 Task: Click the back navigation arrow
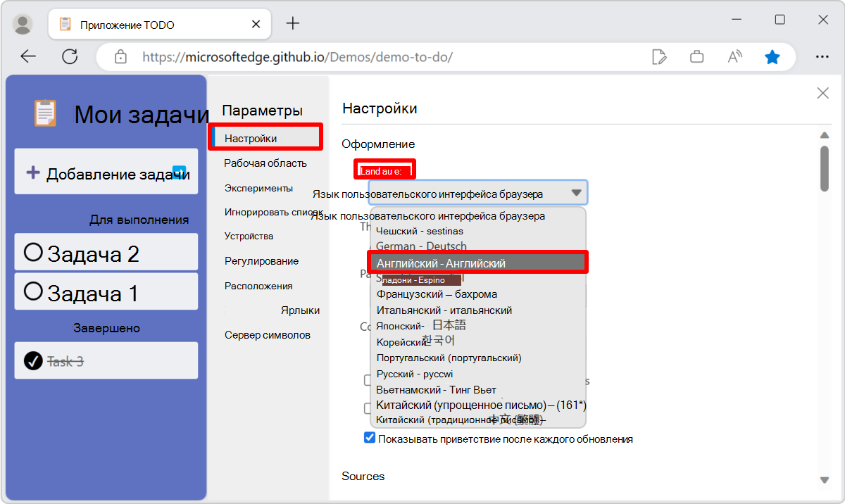point(28,56)
